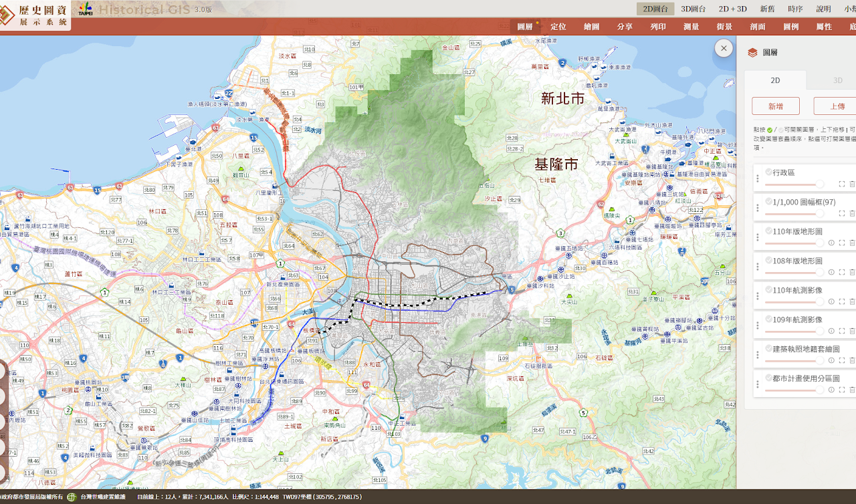This screenshot has width=856, height=504.
Task: Adjust opacity slider of 都市計畫使用分區圖 layer
Action: (794, 390)
